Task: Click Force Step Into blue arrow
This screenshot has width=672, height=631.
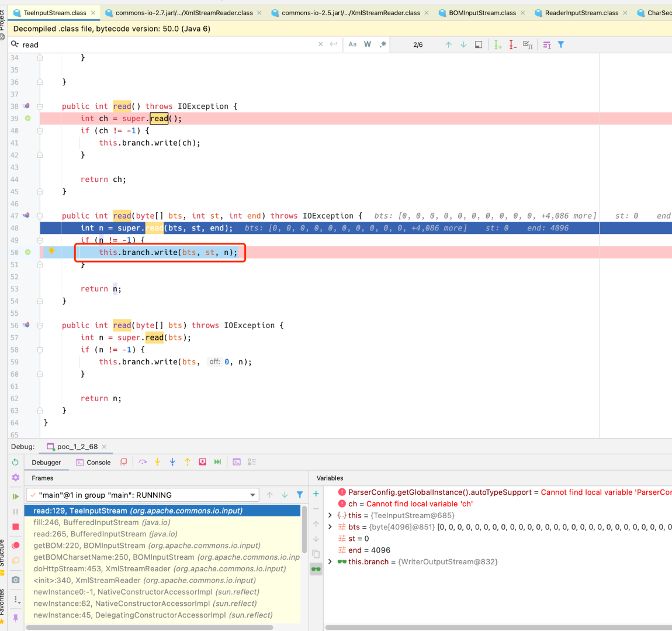Action: point(172,462)
